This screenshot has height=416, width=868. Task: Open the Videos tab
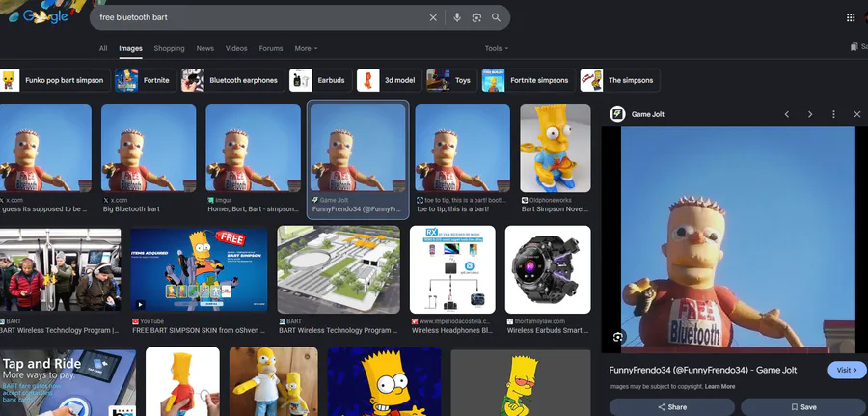pos(236,49)
